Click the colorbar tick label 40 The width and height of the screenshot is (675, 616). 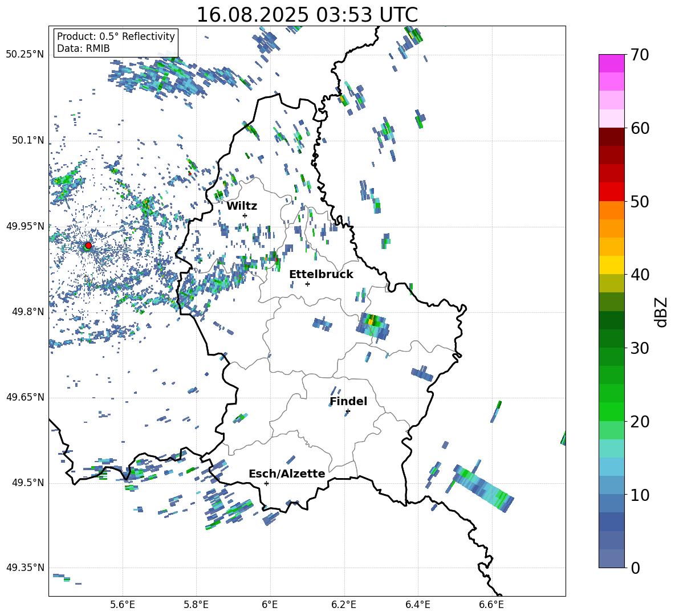(x=639, y=275)
